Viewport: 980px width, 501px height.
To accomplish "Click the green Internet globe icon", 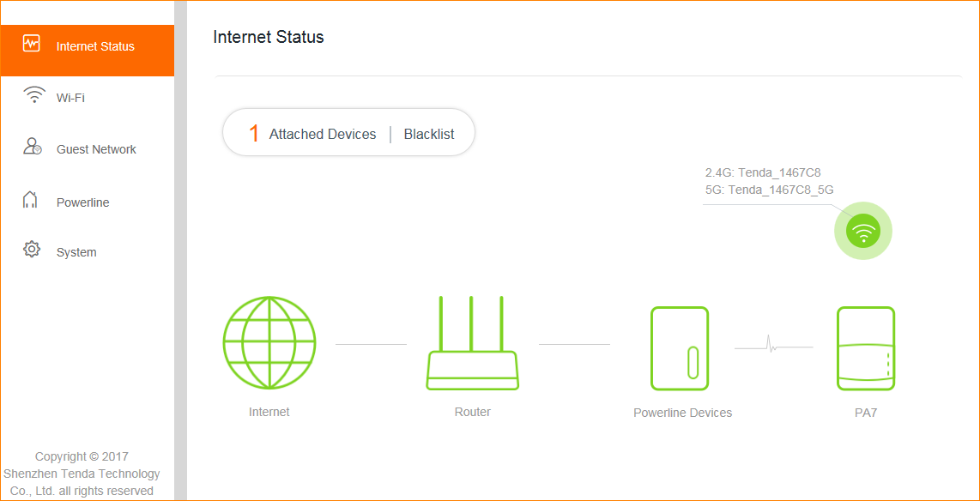I will (269, 343).
